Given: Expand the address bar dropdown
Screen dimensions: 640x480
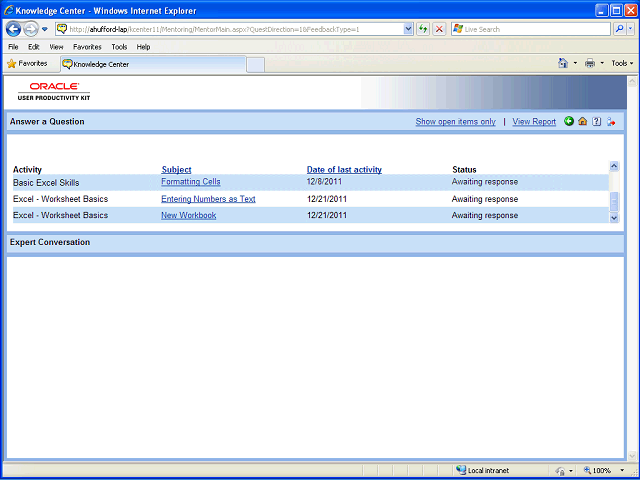Looking at the screenshot, I should click(408, 29).
